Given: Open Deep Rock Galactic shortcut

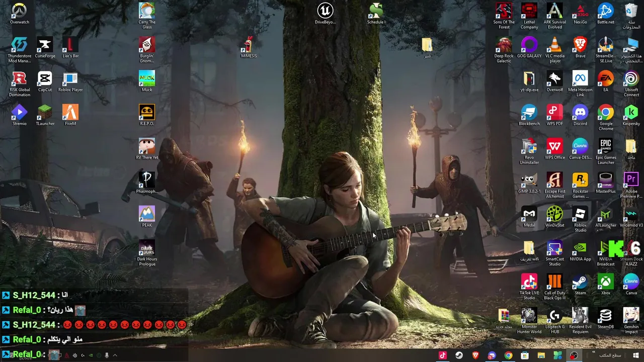Looking at the screenshot, I should [x=504, y=50].
